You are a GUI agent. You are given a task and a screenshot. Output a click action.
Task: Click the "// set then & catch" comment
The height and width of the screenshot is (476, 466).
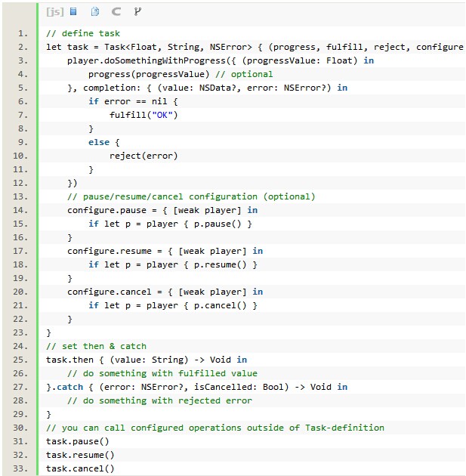click(x=96, y=346)
